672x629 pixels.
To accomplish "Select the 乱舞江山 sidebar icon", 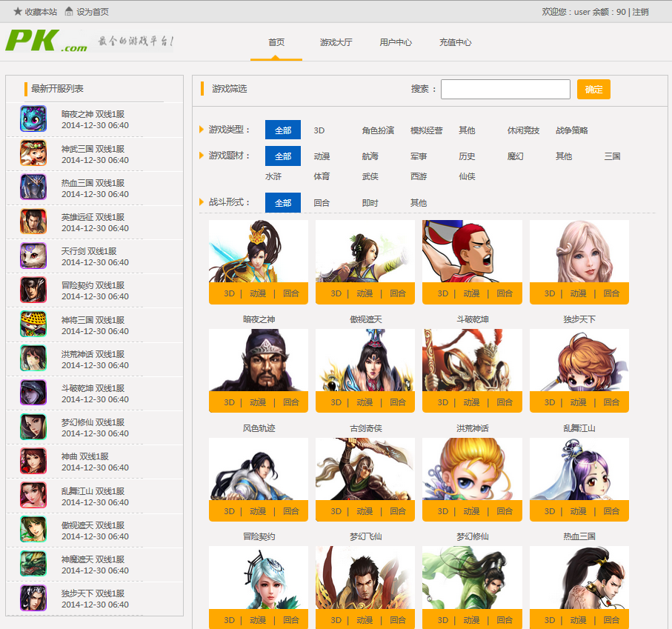I will pos(33,496).
